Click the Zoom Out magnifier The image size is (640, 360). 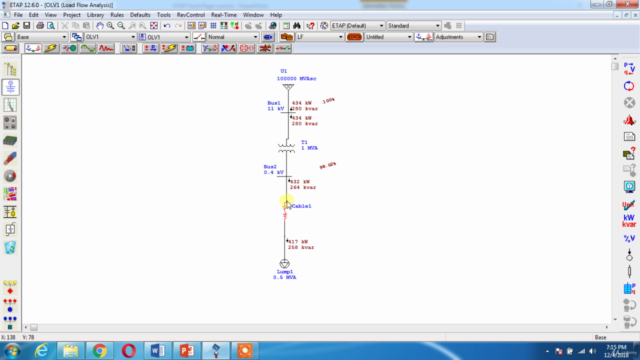(x=121, y=26)
